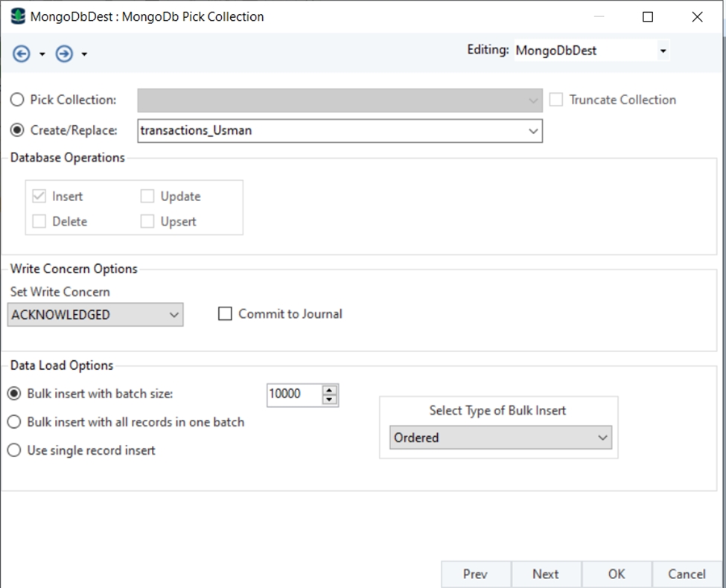Click the Next button

pyautogui.click(x=545, y=574)
